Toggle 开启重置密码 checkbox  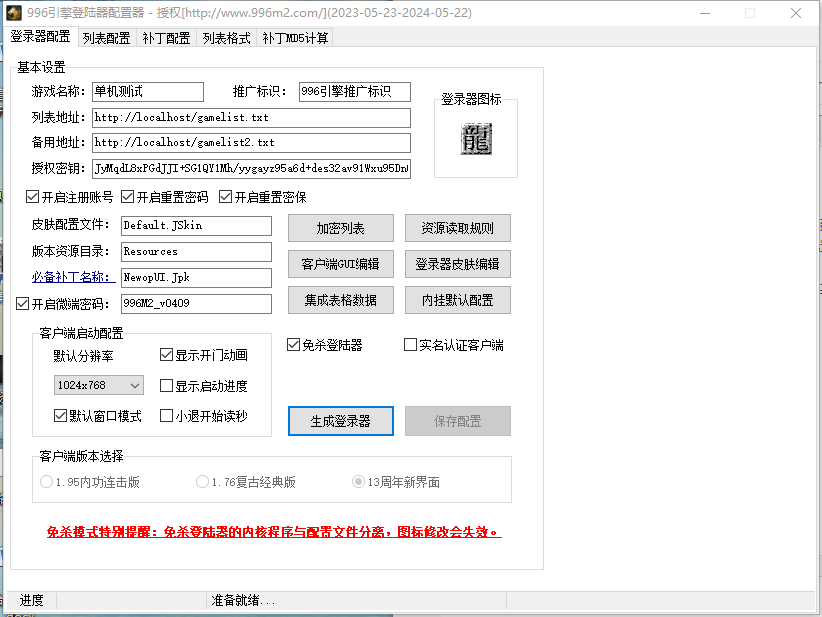coord(128,197)
